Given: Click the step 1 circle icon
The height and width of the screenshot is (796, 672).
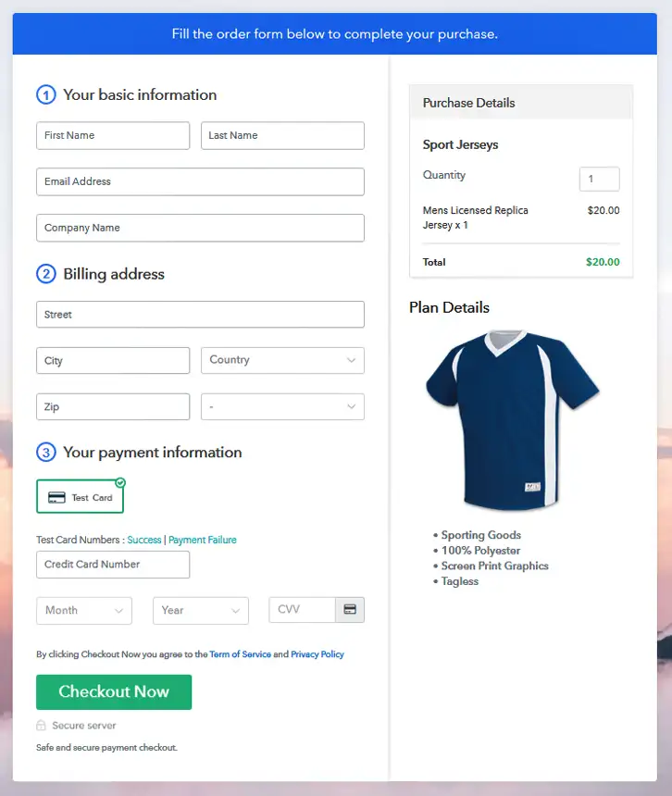Looking at the screenshot, I should [x=46, y=95].
